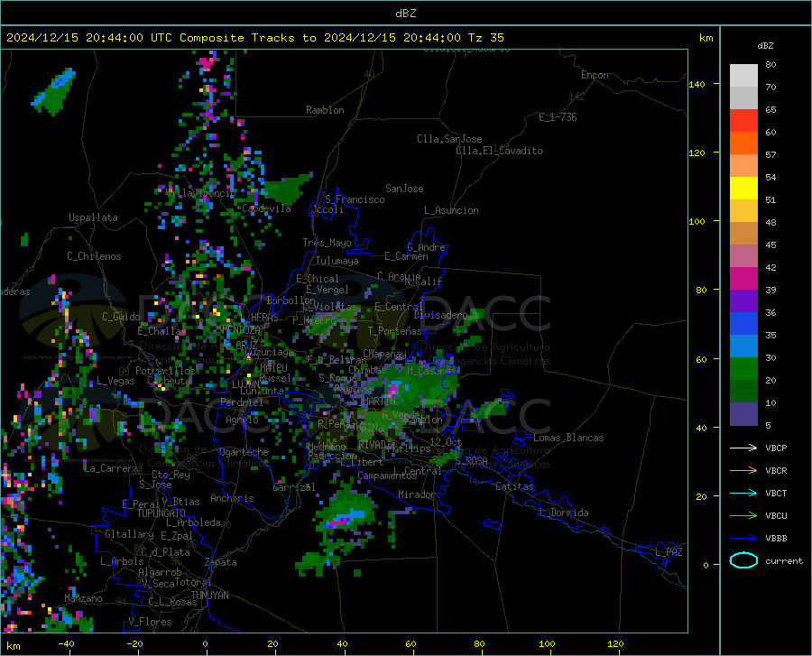Click the MENDOZA city label
Viewport: 812px width, 656px height.
[241, 329]
